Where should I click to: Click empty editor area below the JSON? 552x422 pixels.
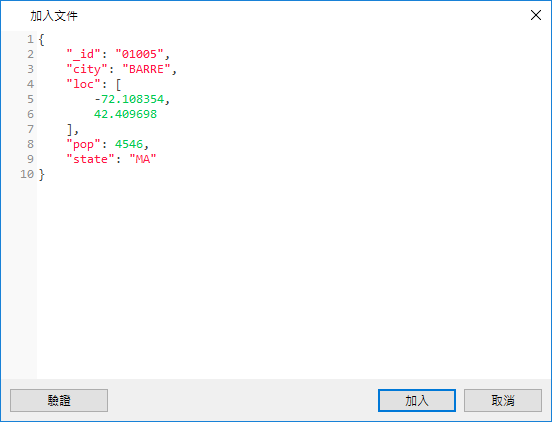pos(292,278)
